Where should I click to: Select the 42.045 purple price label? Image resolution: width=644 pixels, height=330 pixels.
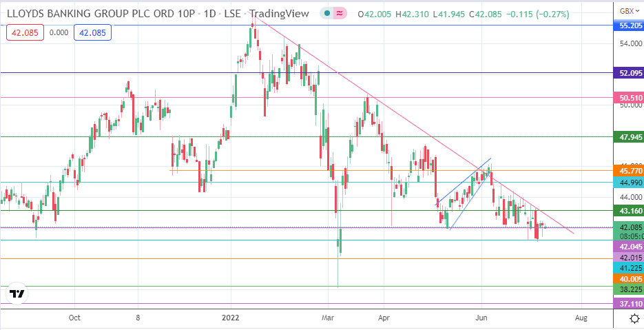point(628,247)
